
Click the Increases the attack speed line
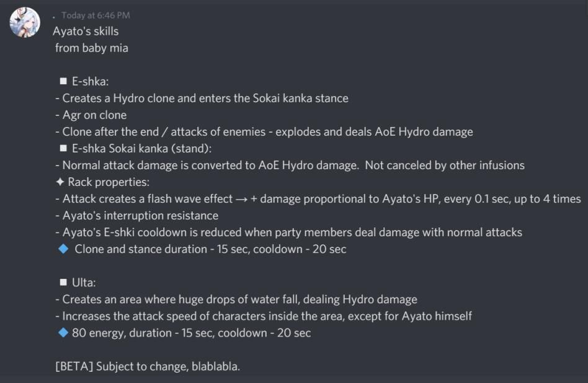point(264,316)
